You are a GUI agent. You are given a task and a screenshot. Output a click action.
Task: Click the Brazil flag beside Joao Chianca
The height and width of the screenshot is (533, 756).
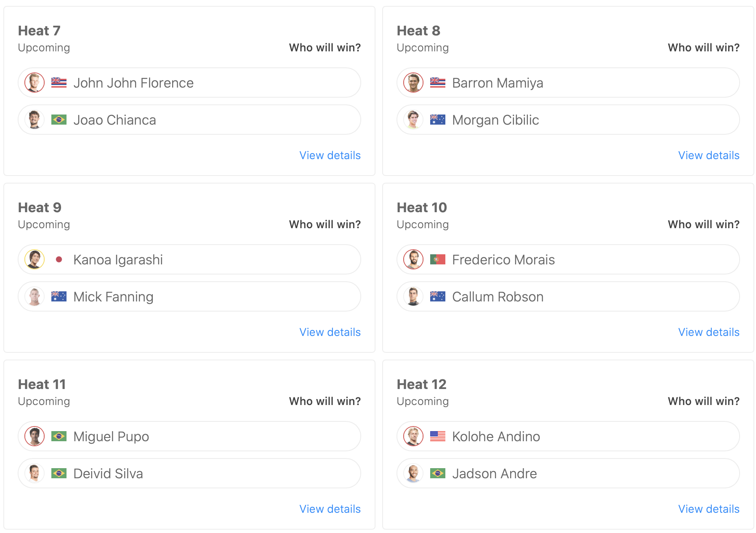tap(59, 120)
